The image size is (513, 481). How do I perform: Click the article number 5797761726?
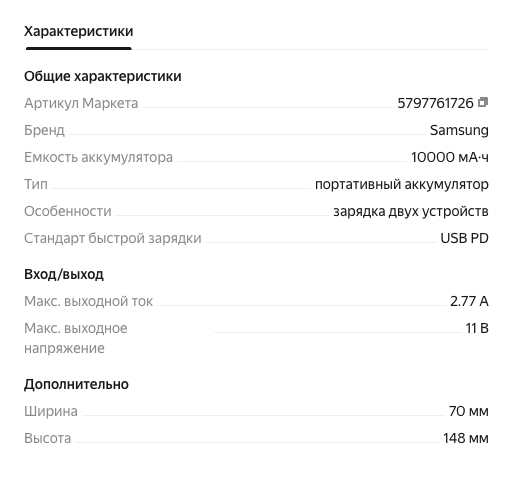(x=435, y=103)
